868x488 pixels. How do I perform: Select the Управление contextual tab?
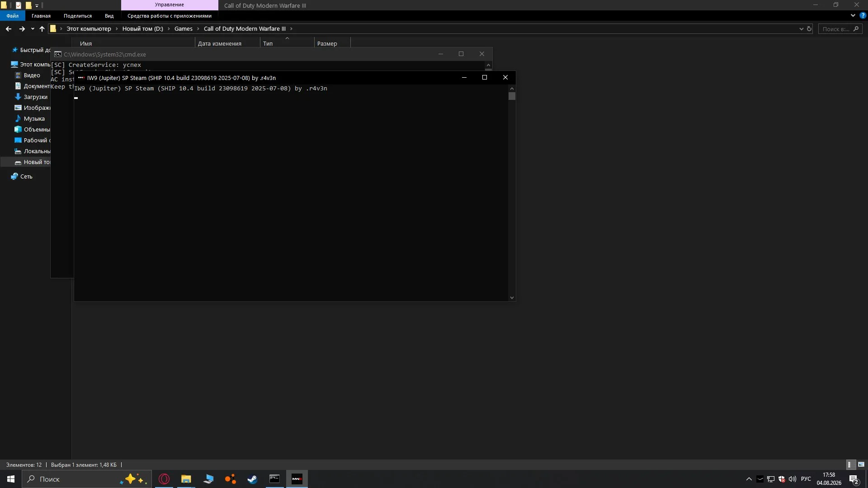170,5
